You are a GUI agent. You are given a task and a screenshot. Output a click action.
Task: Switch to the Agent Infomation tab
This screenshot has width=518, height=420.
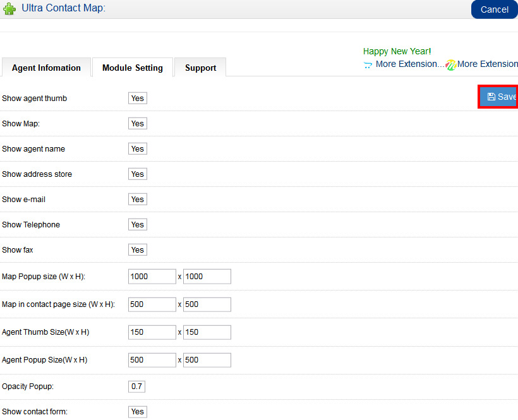tap(46, 68)
